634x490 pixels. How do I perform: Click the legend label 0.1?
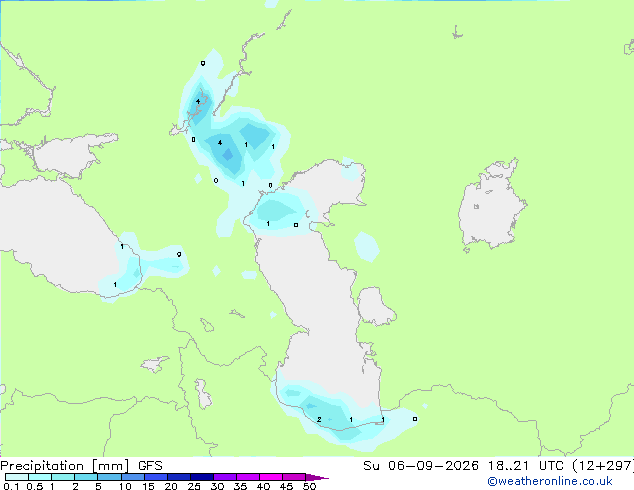coord(10,486)
